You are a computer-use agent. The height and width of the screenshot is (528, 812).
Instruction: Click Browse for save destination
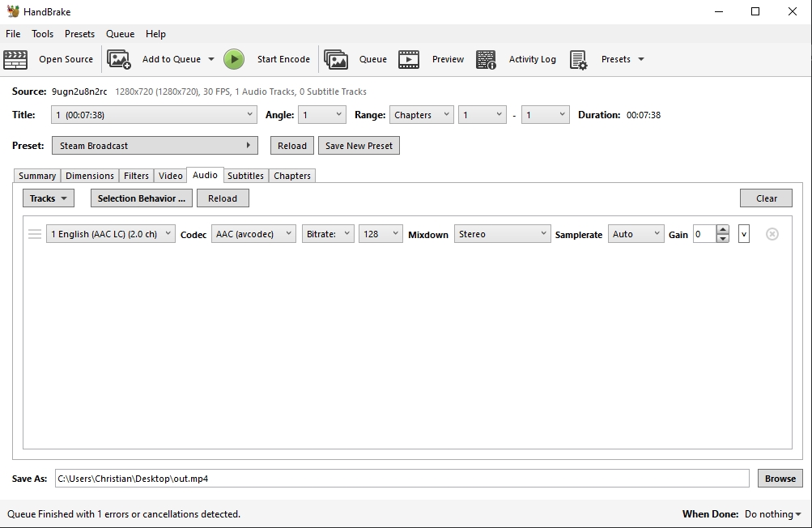pos(780,479)
